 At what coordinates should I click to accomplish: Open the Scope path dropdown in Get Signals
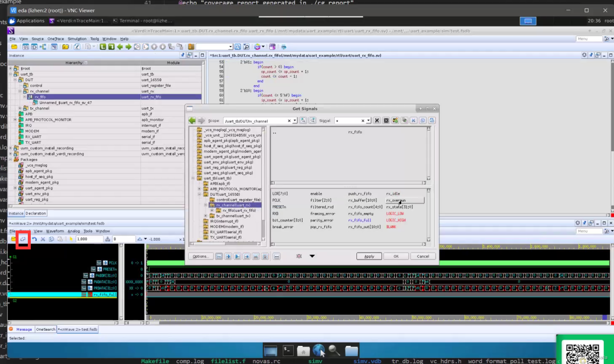pos(295,121)
